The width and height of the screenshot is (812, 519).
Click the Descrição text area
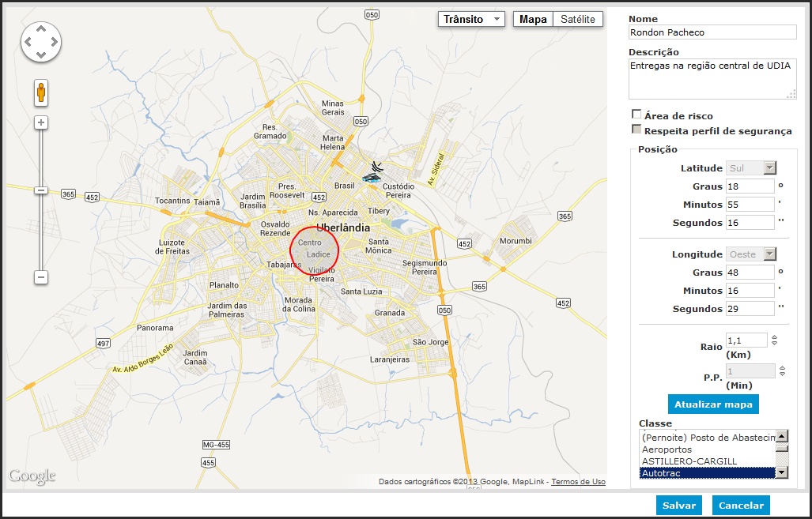[712, 79]
